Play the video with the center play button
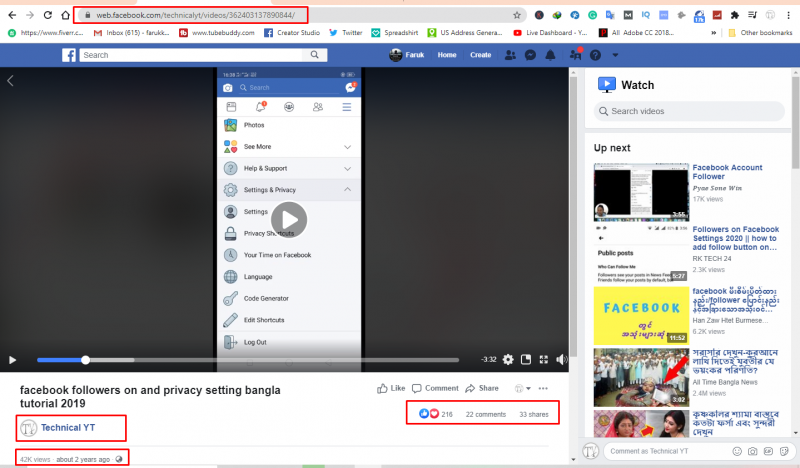The height and width of the screenshot is (468, 800). click(x=289, y=220)
